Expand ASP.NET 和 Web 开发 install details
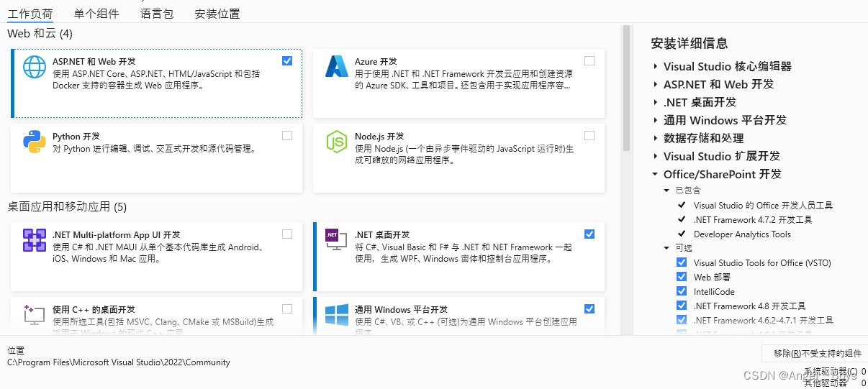Viewport: 868px width, 389px height. point(655,84)
